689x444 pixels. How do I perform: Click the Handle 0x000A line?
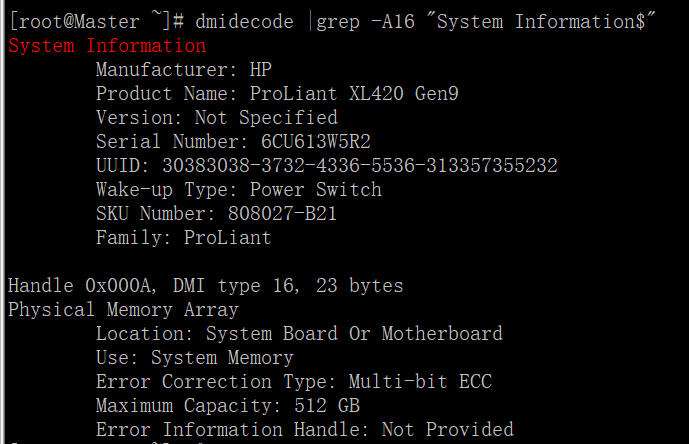click(x=205, y=285)
